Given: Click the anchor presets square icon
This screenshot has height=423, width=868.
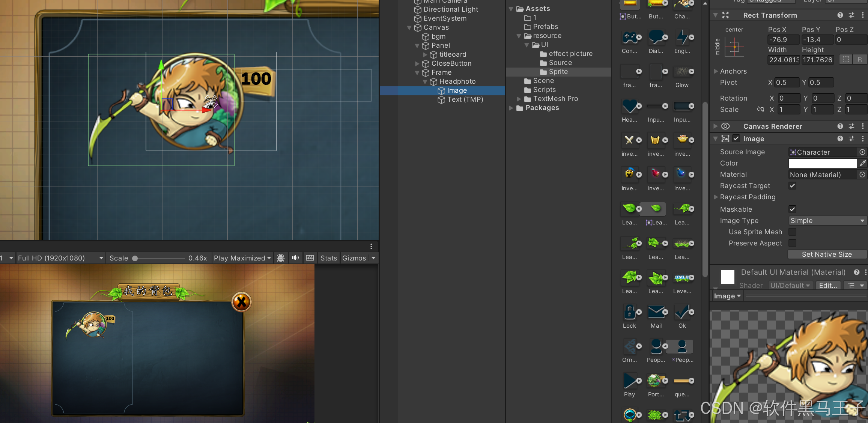Looking at the screenshot, I should [734, 47].
